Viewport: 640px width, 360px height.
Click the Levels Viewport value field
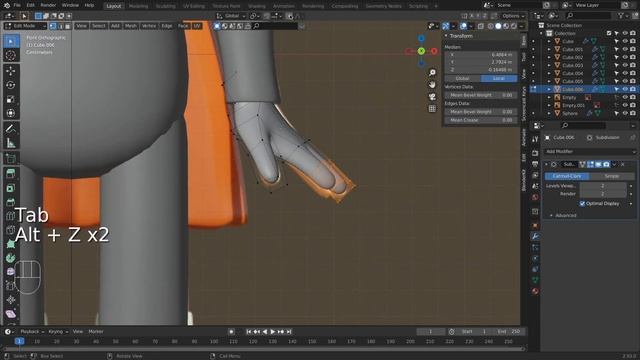(x=603, y=186)
